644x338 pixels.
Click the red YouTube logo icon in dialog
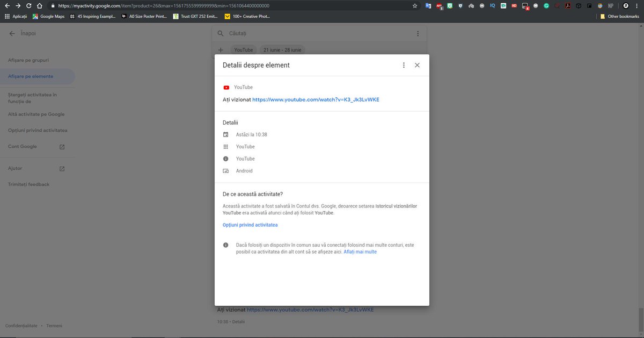click(x=226, y=87)
